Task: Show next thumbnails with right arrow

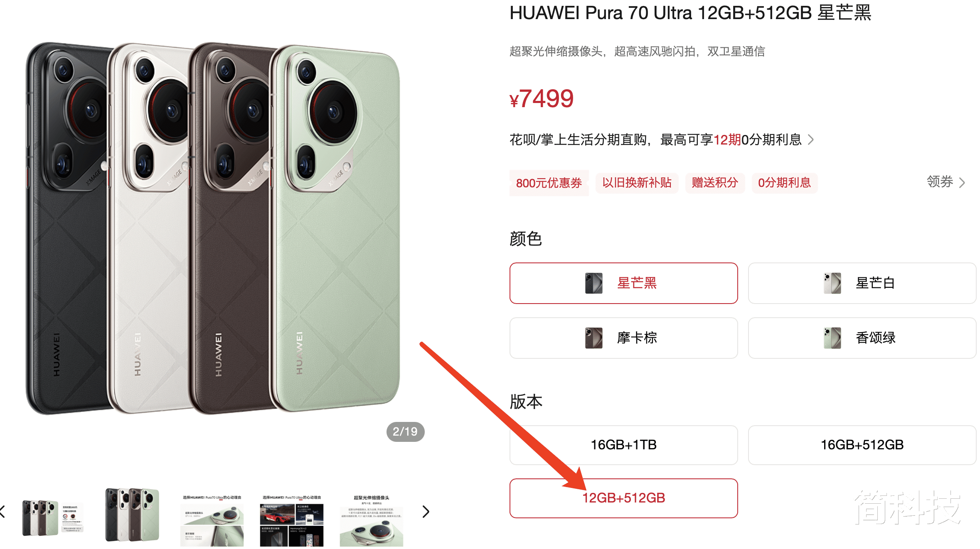Action: pos(426,512)
